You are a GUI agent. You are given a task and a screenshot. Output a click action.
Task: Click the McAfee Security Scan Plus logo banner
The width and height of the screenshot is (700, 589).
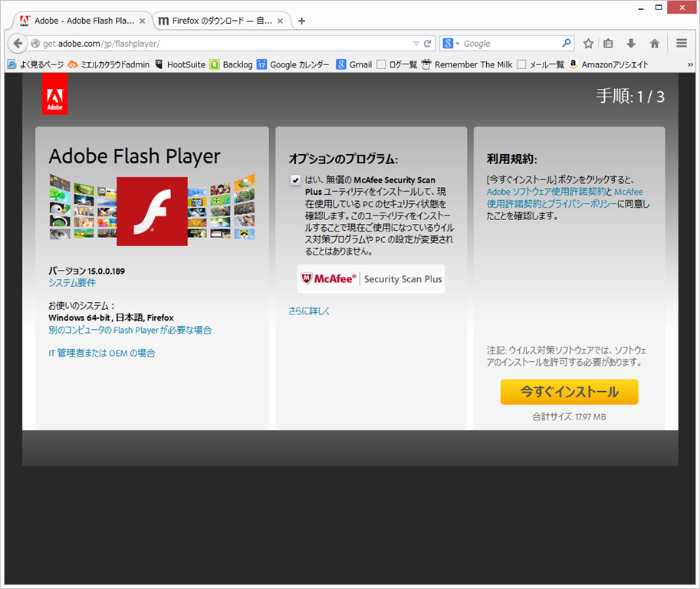click(x=371, y=278)
